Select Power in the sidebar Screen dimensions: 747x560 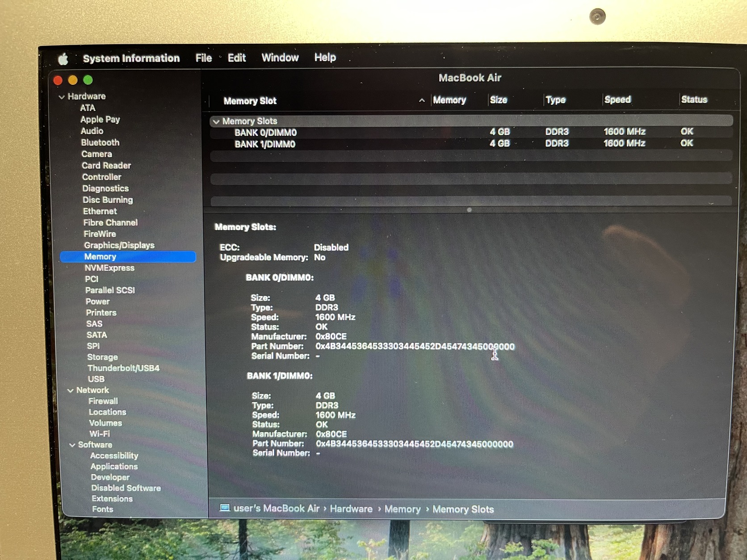(x=97, y=302)
